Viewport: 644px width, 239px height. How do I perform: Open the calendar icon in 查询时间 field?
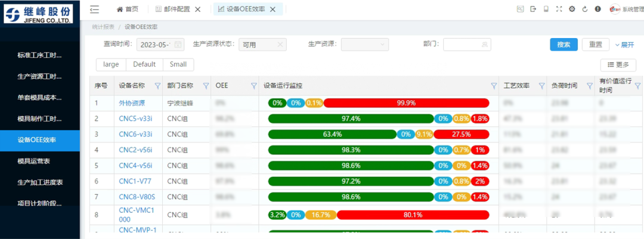(178, 45)
